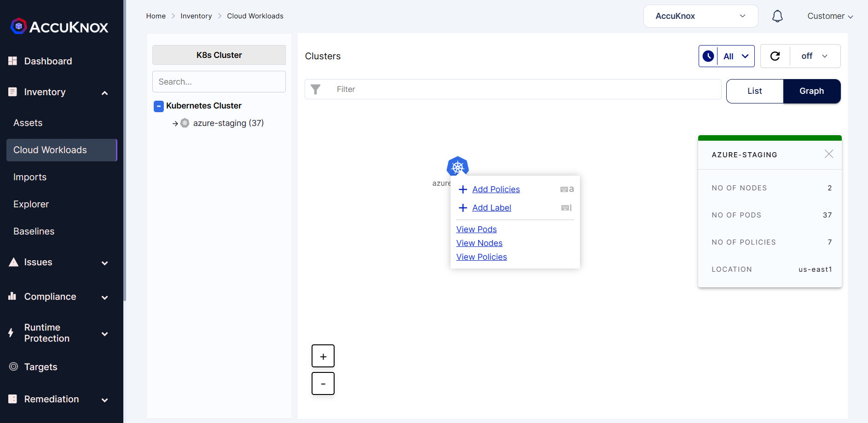Click the Runtime Protection lightning icon

(x=11, y=333)
